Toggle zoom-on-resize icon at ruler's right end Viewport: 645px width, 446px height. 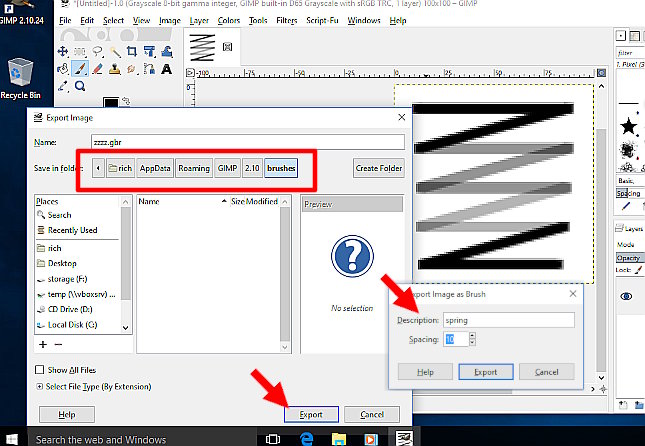(601, 73)
